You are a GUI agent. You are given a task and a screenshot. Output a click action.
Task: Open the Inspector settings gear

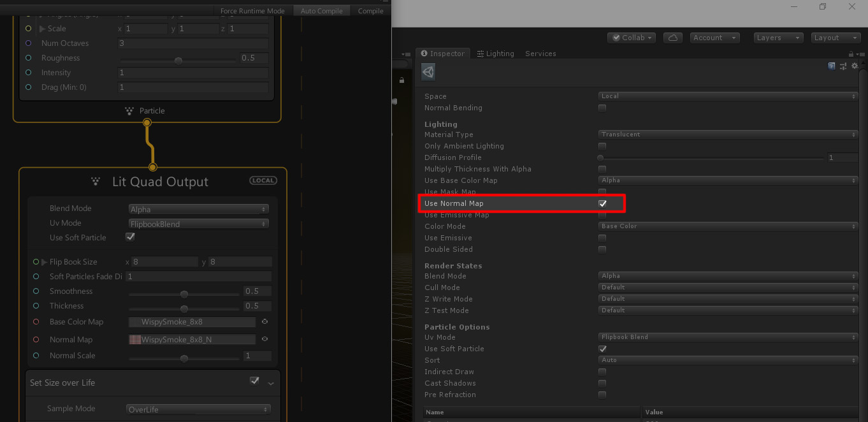[855, 66]
